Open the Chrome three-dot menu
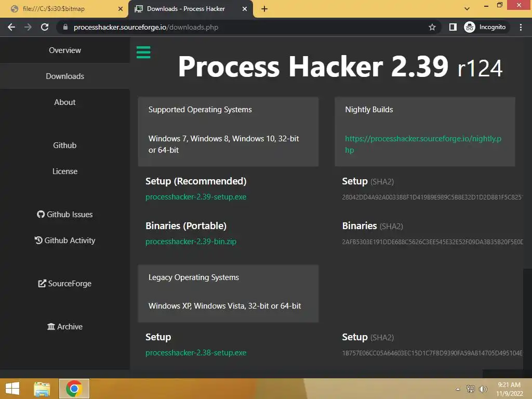This screenshot has height=399, width=532. [521, 27]
